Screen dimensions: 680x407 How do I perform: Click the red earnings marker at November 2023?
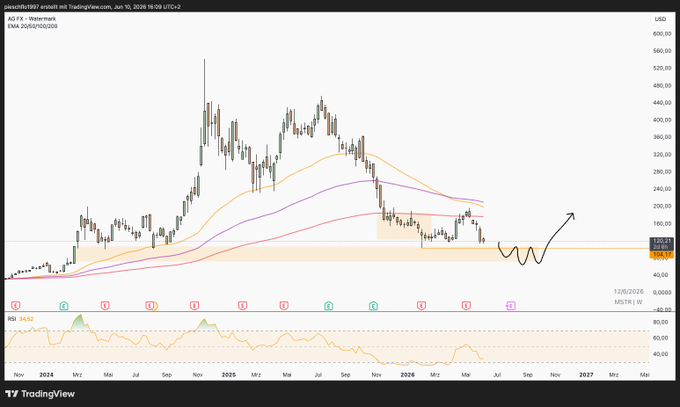click(16, 306)
